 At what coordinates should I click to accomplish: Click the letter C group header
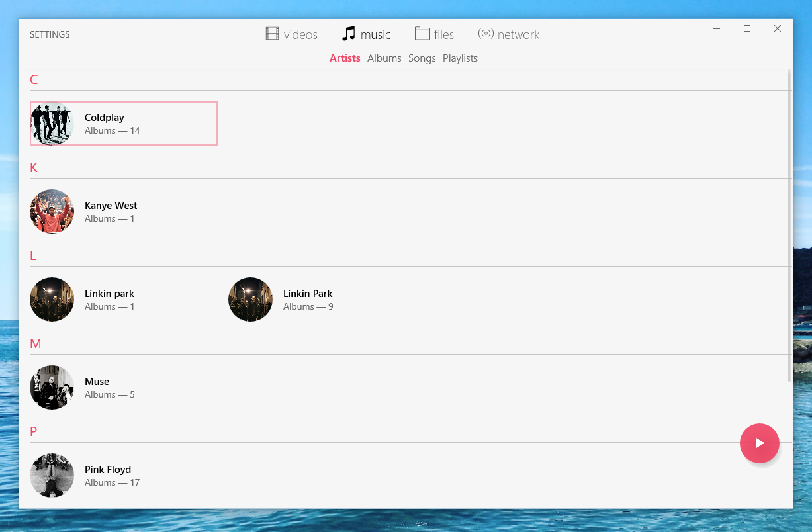click(x=34, y=80)
